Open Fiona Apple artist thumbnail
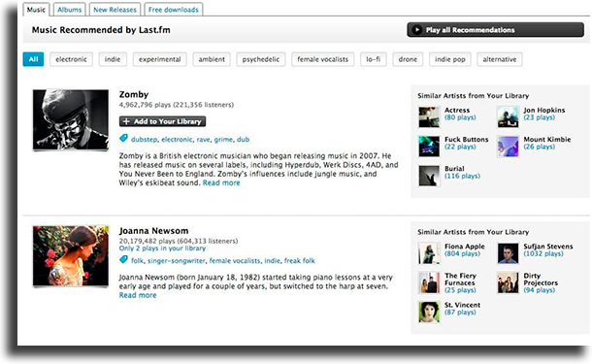 click(429, 253)
